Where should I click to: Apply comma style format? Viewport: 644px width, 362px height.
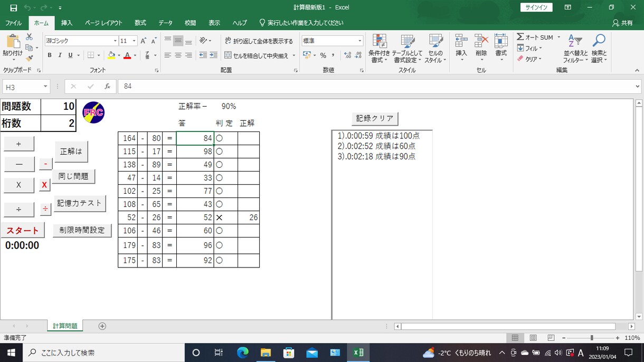pos(334,55)
